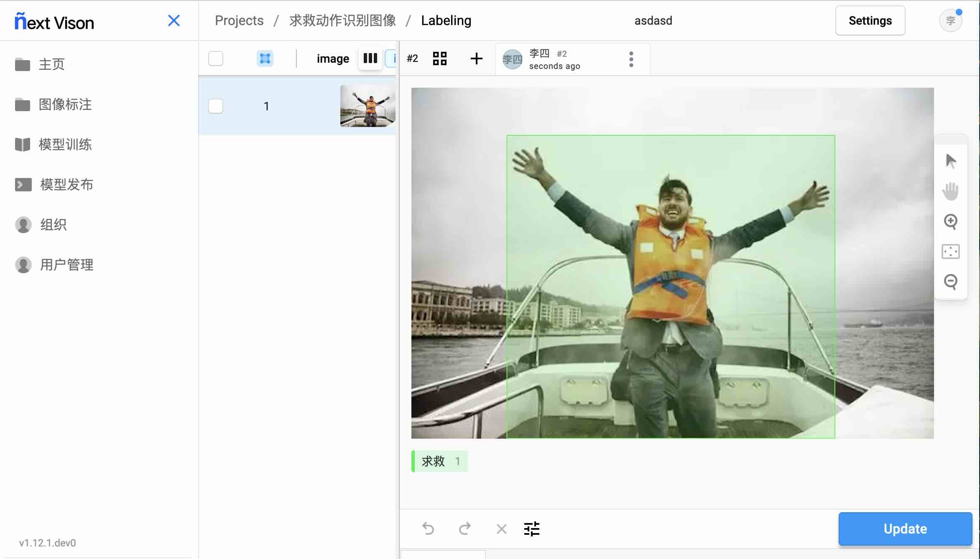
Task: Toggle the select-all checkbox above the image list
Action: pos(216,58)
